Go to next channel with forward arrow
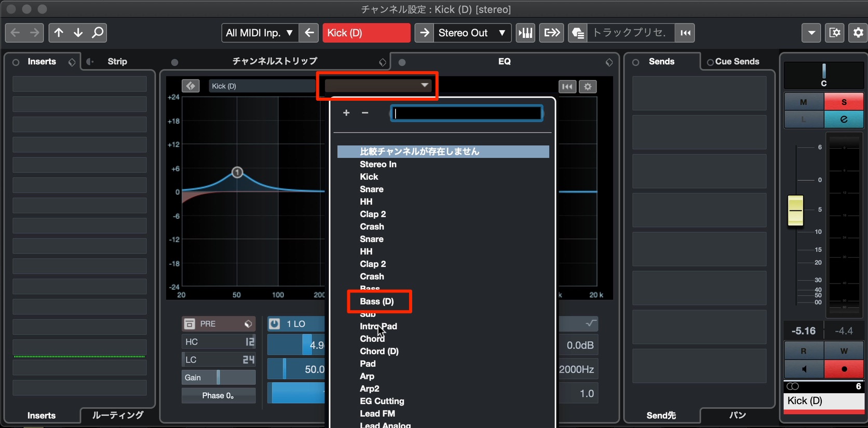Screen dimensions: 868x428 click(34, 33)
